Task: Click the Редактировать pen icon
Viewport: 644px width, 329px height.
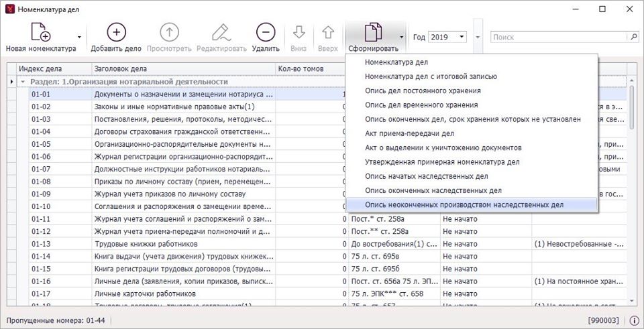Action: 221,32
